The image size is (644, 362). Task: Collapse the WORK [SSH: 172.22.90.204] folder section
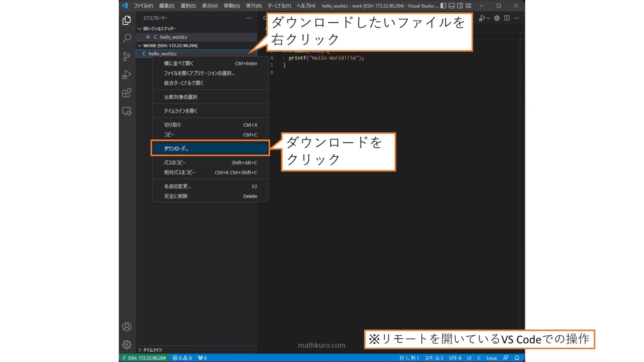[139, 45]
